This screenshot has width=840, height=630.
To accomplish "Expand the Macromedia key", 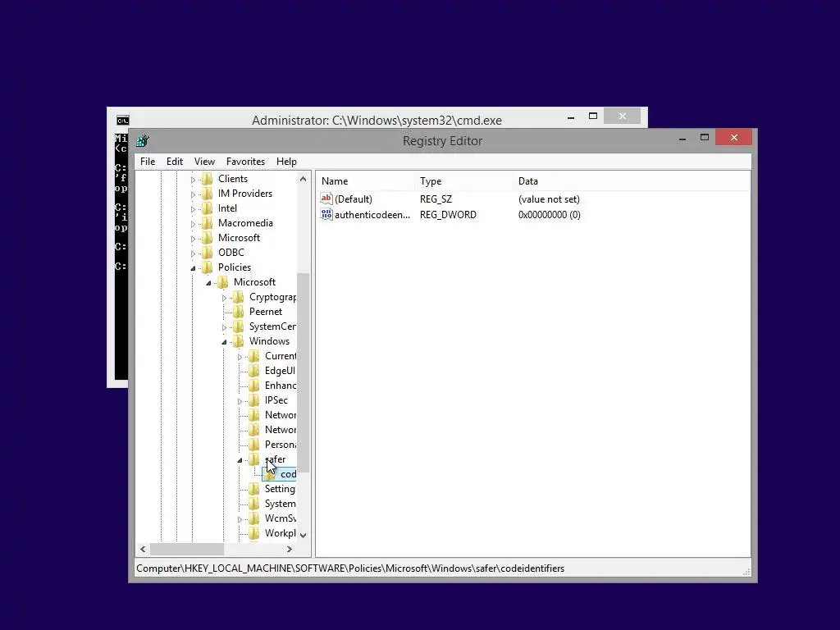I will click(x=193, y=224).
